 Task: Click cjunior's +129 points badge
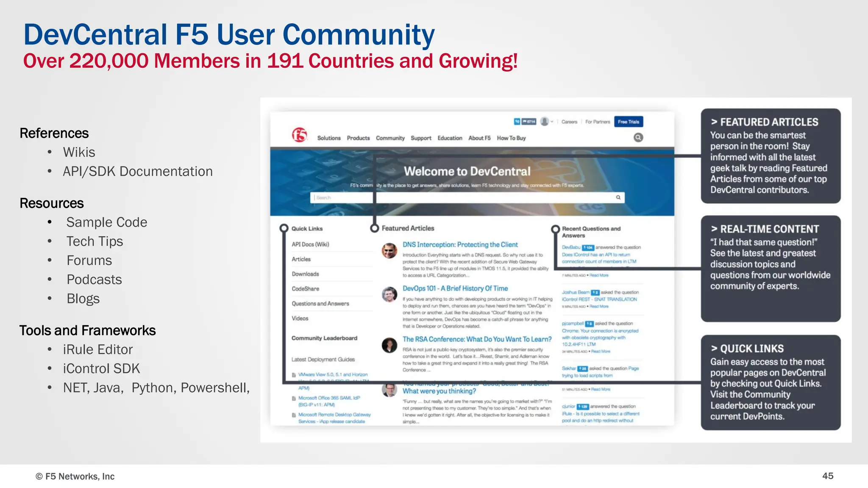[x=583, y=406]
